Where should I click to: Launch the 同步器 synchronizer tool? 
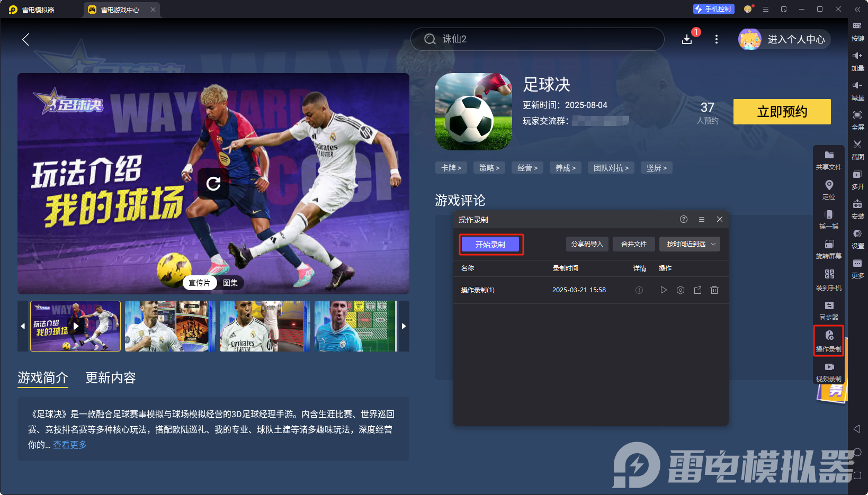click(x=829, y=311)
